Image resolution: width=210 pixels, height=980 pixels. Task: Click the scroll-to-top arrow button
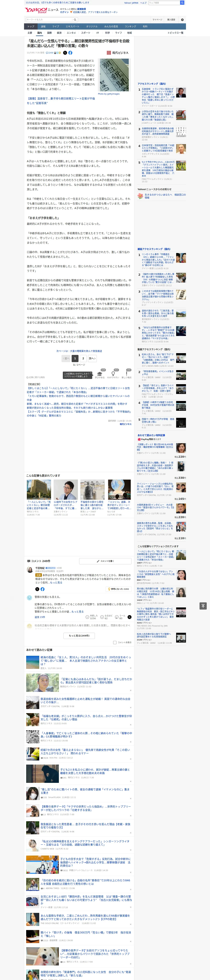[203, 606]
